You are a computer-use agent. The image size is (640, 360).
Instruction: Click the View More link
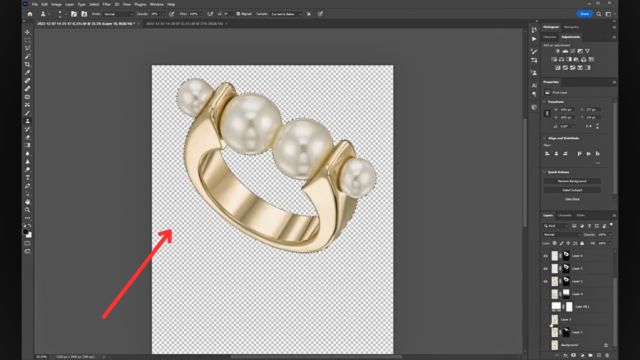click(x=572, y=199)
